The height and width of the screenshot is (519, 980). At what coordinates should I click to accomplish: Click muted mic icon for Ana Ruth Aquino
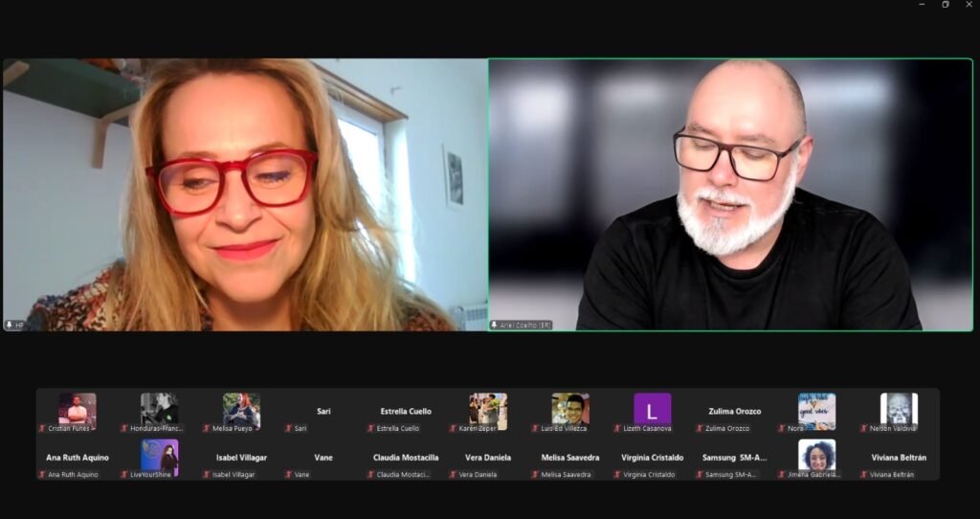tap(42, 475)
